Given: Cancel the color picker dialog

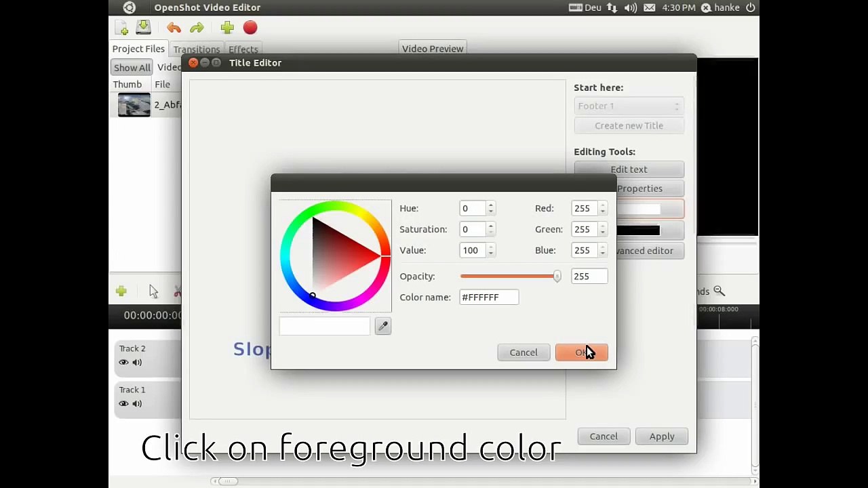Looking at the screenshot, I should (524, 352).
